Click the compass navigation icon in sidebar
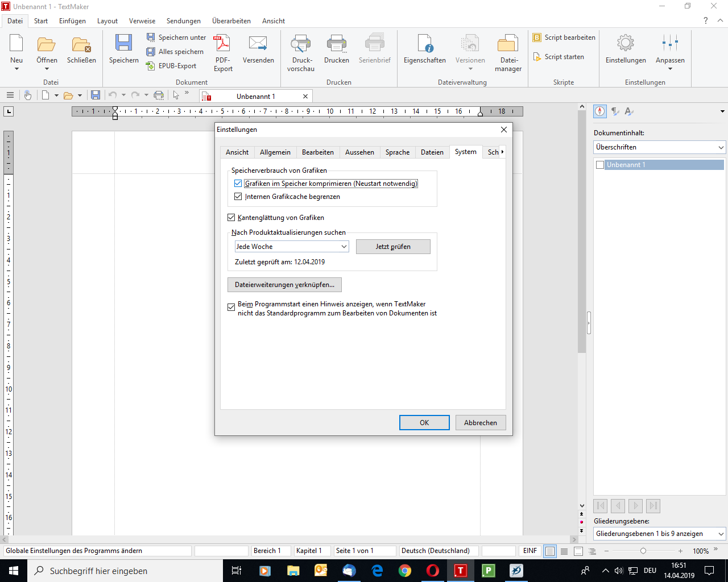The width and height of the screenshot is (728, 582). point(600,111)
